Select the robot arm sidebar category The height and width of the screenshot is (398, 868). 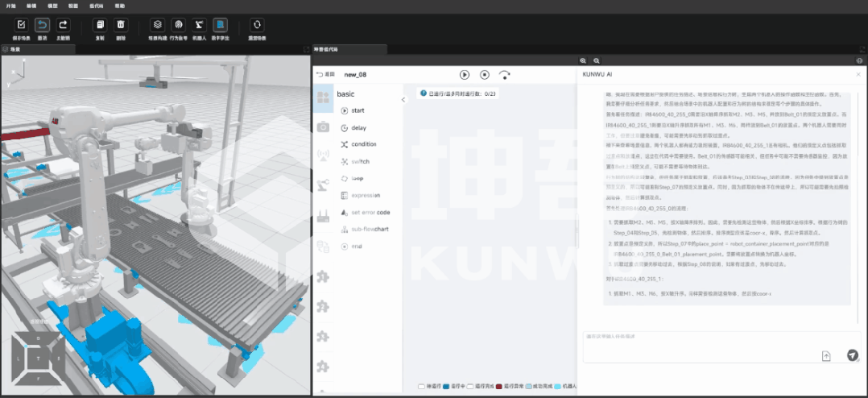[x=324, y=185]
